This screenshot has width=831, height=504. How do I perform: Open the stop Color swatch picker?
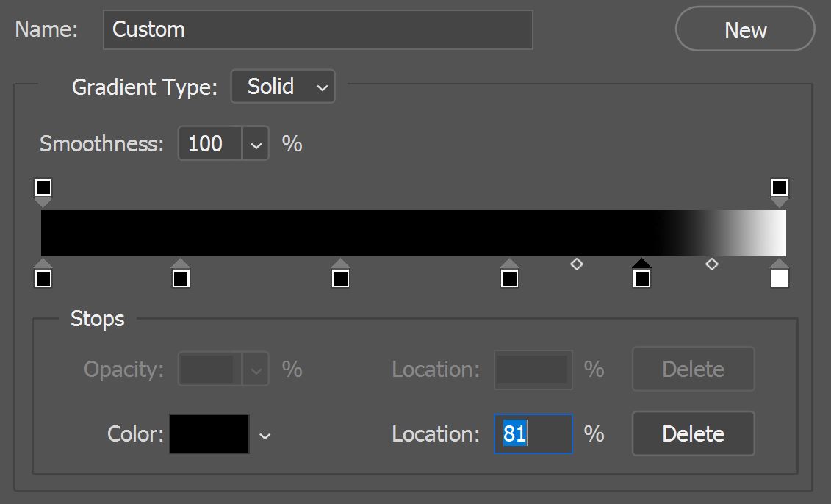point(209,433)
